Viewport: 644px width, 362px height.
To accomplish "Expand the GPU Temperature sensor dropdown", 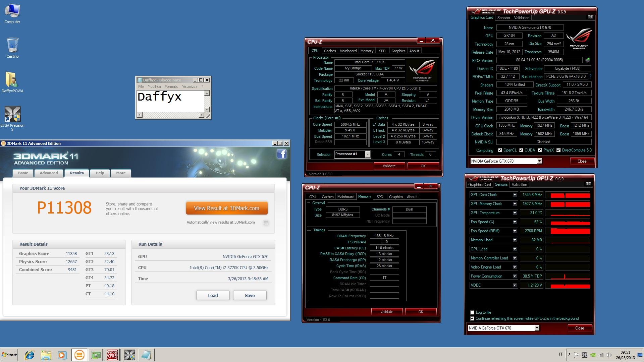I will coord(515,213).
